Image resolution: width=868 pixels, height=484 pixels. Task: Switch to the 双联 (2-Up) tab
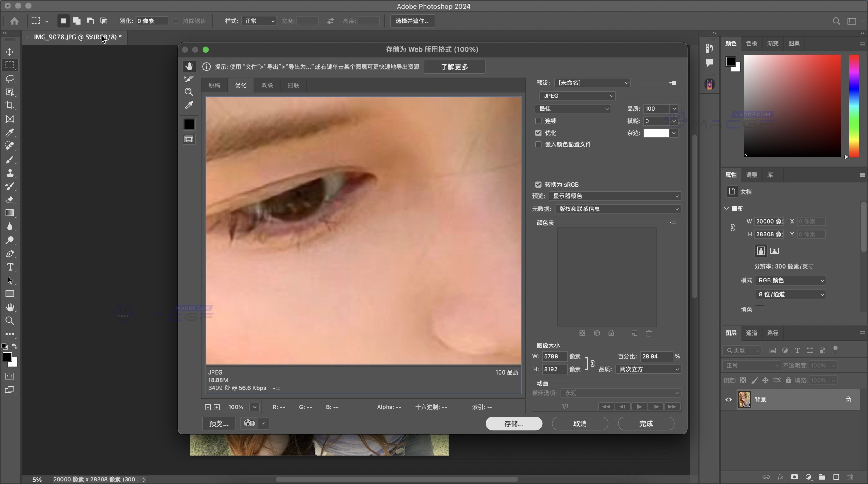coord(266,85)
